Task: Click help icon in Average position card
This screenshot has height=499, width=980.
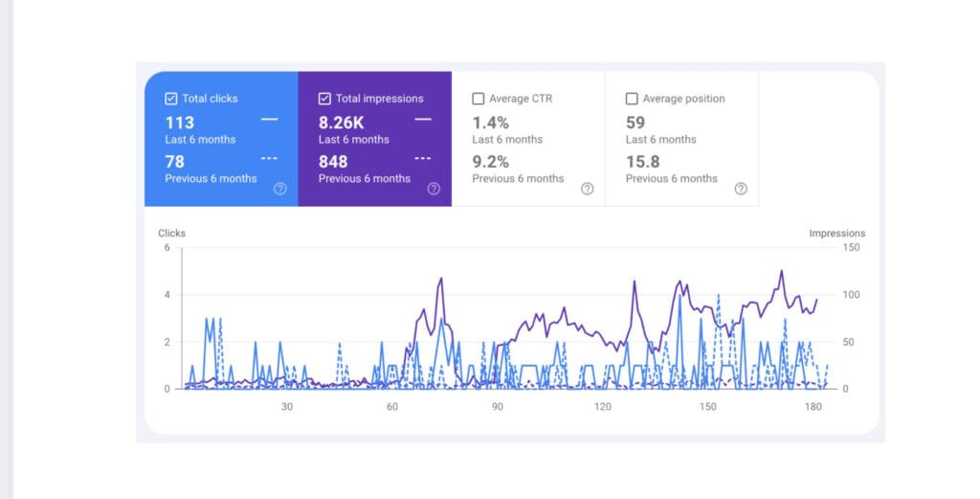Action: [741, 189]
